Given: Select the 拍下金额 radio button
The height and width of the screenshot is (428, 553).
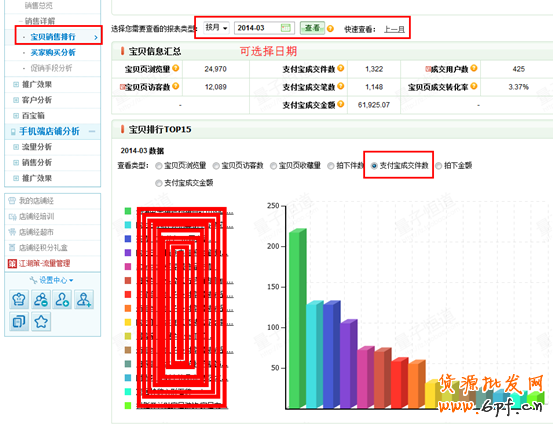Looking at the screenshot, I should (x=438, y=166).
